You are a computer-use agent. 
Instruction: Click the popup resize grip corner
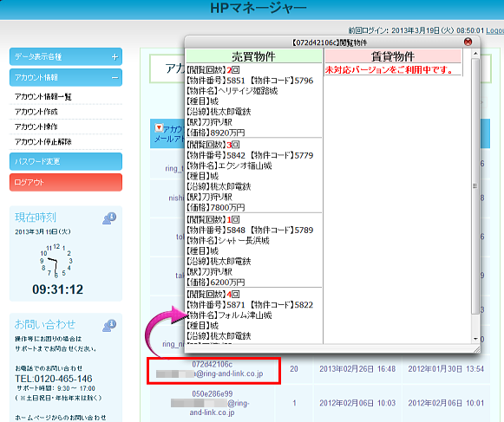[476, 349]
